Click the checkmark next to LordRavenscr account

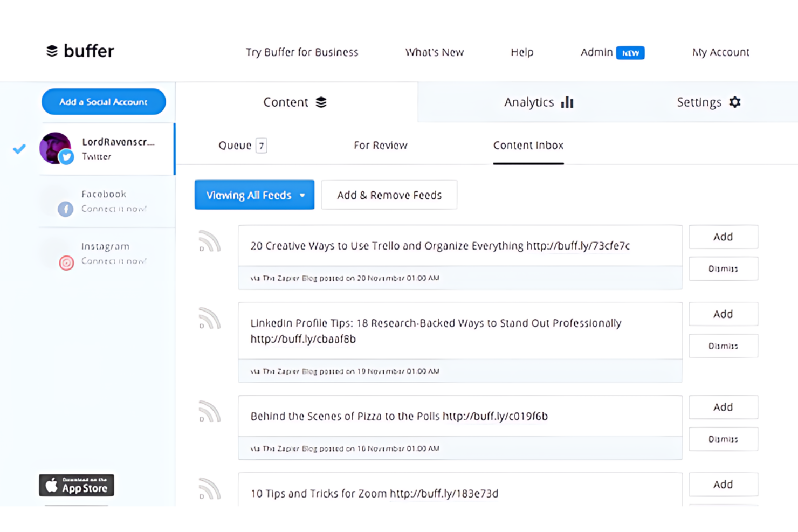[x=19, y=149]
